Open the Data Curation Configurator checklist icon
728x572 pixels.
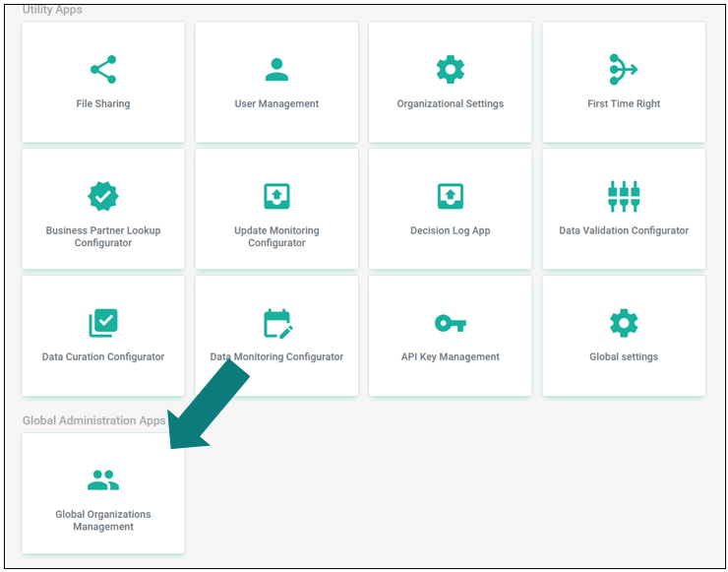click(103, 323)
